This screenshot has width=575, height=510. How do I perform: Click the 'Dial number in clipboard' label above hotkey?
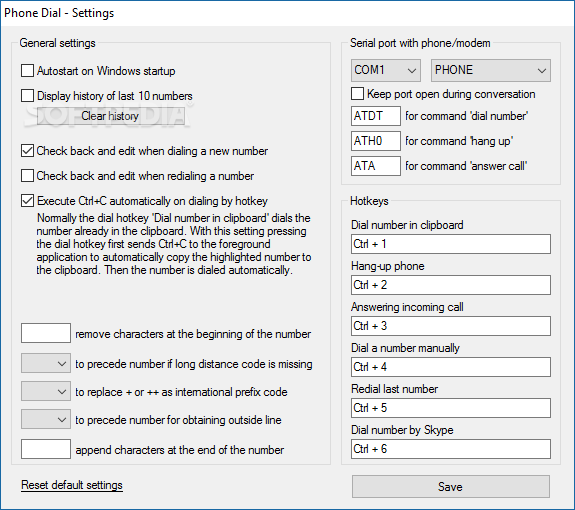coord(407,224)
